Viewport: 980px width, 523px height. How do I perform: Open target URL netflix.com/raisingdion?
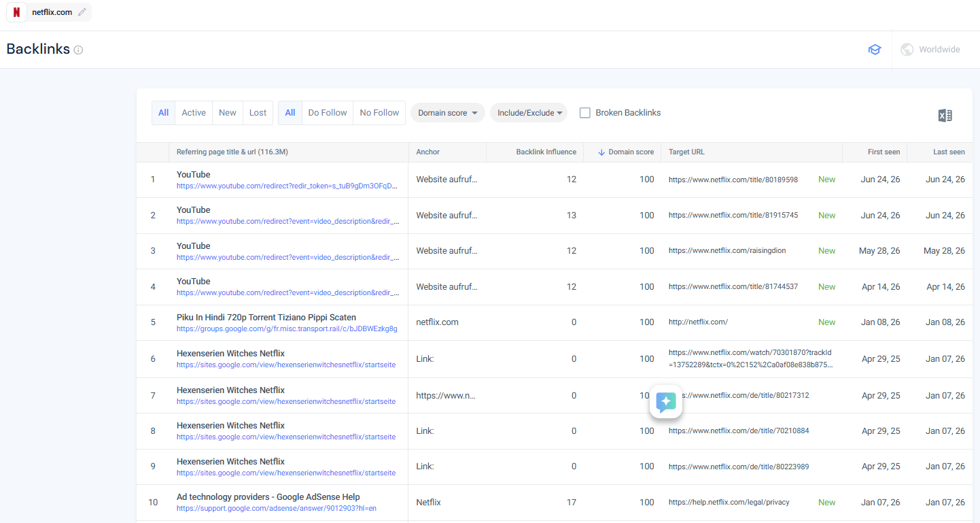tap(727, 251)
